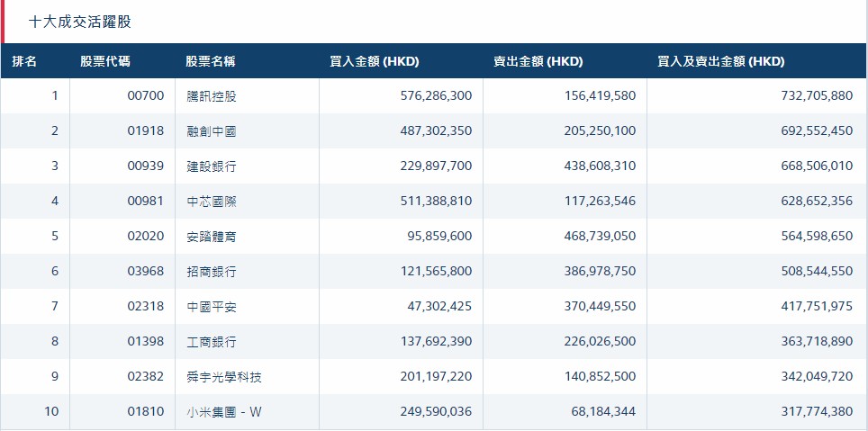Click stock code 01398
The image size is (868, 431).
146,342
